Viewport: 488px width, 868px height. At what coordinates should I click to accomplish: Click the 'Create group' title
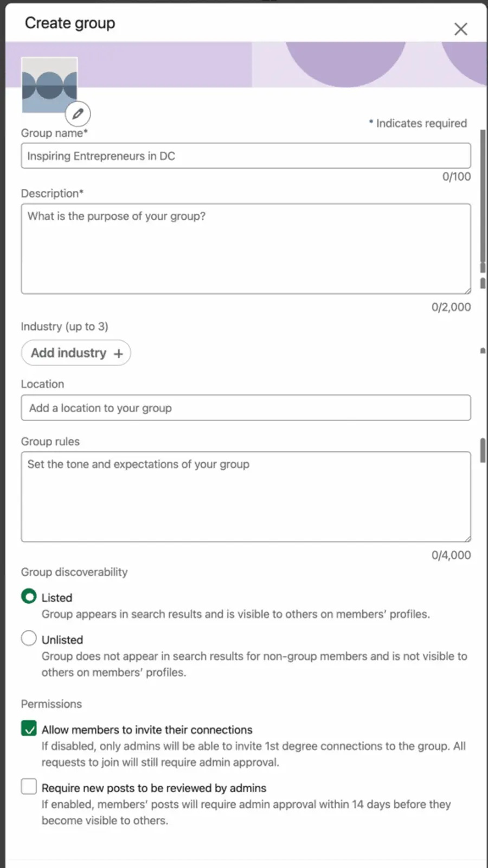[x=70, y=23]
